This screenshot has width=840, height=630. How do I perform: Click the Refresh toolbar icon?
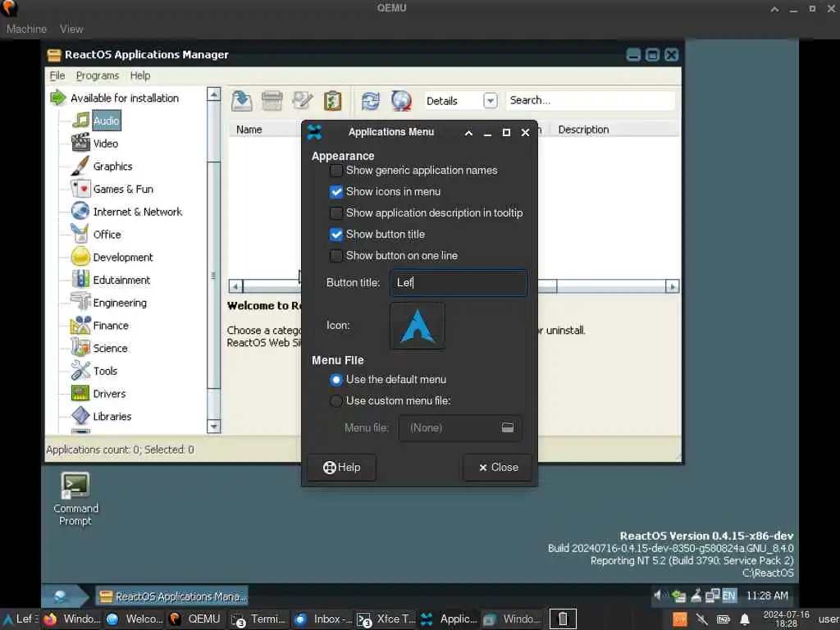370,101
